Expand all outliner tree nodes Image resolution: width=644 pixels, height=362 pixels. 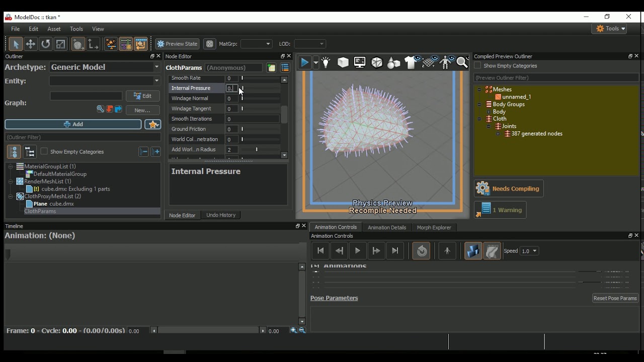[156, 152]
